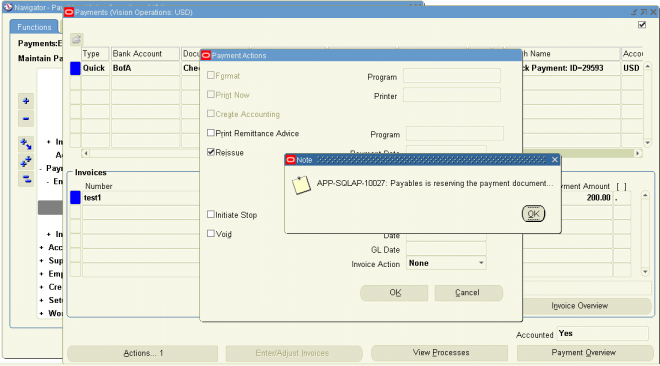The height and width of the screenshot is (366, 660).
Task: Click the Bank Account column header
Action: (x=145, y=54)
